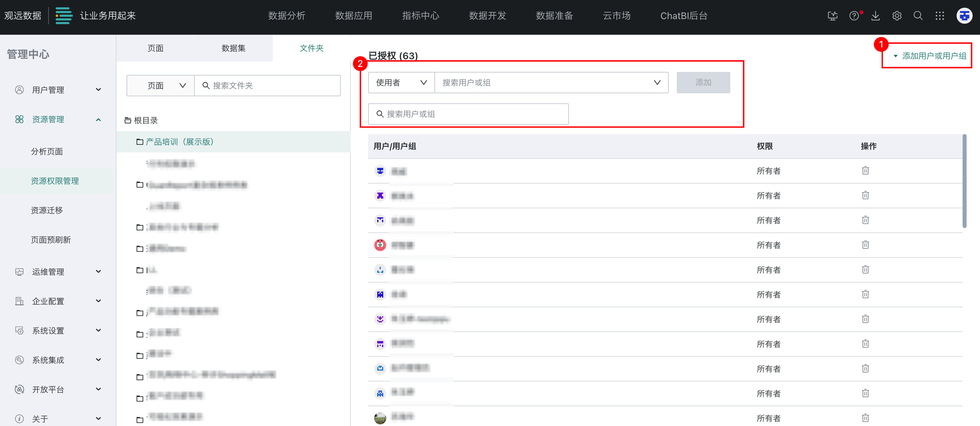
Task: Open the 页面 type dropdown
Action: point(161,86)
